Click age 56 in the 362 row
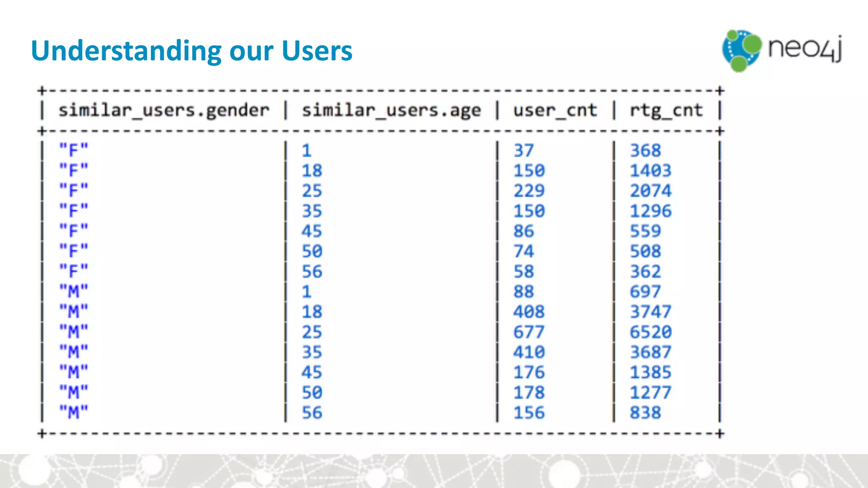The width and height of the screenshot is (868, 488). pos(312,272)
